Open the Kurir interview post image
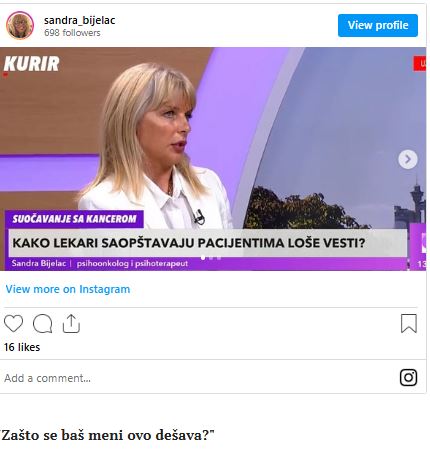 pos(213,159)
